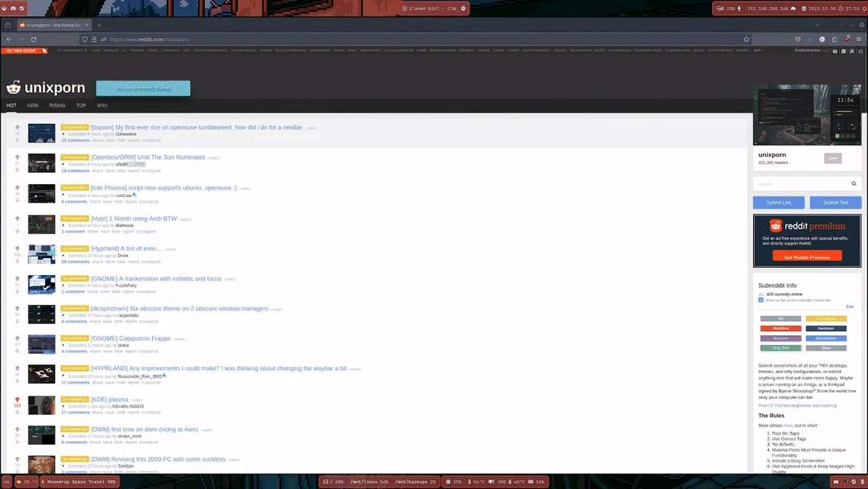Image resolution: width=868 pixels, height=489 pixels.
Task: Open thumbnail of the DWM first time post
Action: click(x=42, y=435)
